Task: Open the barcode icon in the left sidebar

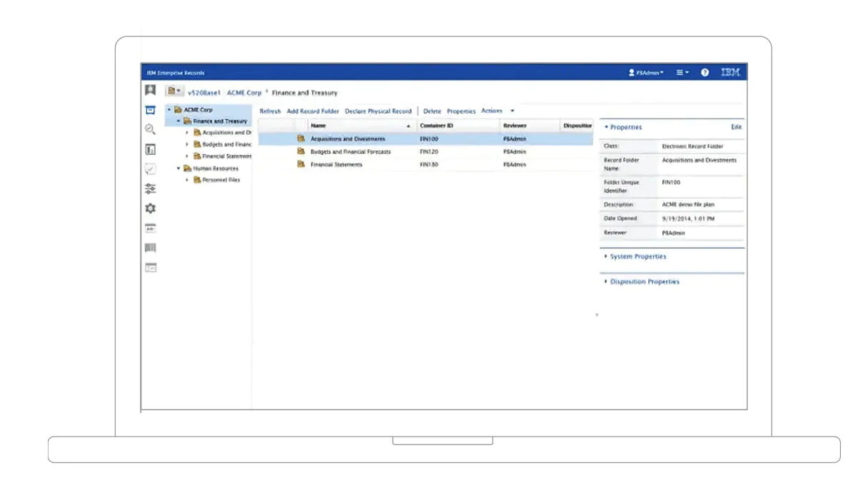Action: (x=151, y=248)
